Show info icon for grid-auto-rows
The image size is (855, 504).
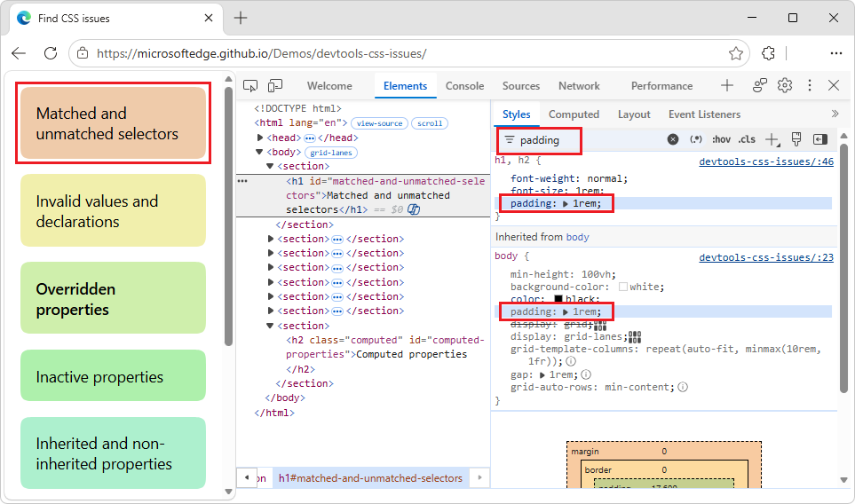pos(683,387)
